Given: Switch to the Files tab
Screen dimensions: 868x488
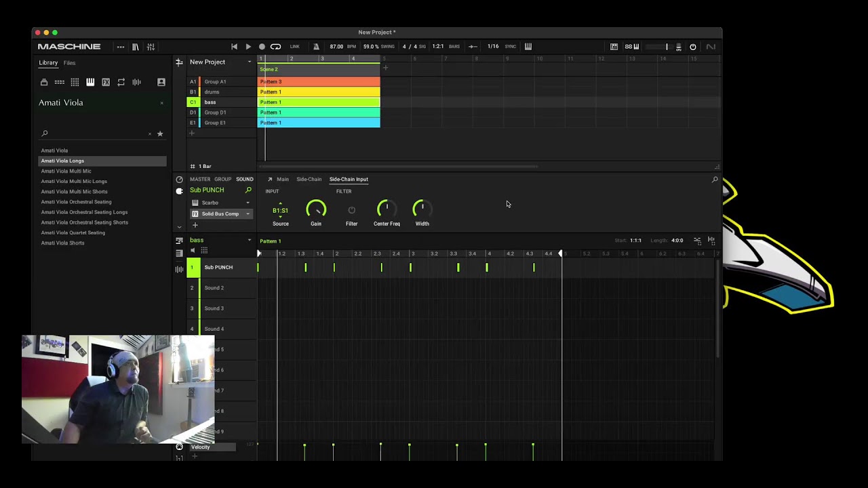Looking at the screenshot, I should pos(69,63).
